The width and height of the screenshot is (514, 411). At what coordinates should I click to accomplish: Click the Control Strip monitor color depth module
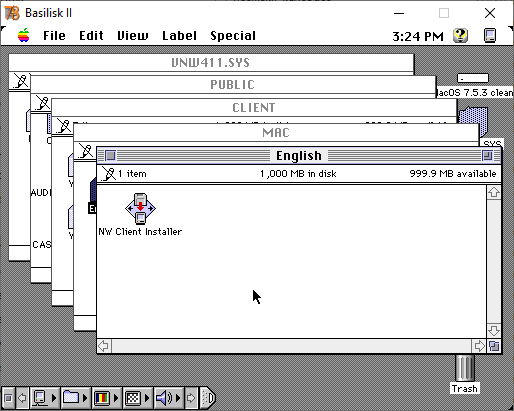point(102,398)
